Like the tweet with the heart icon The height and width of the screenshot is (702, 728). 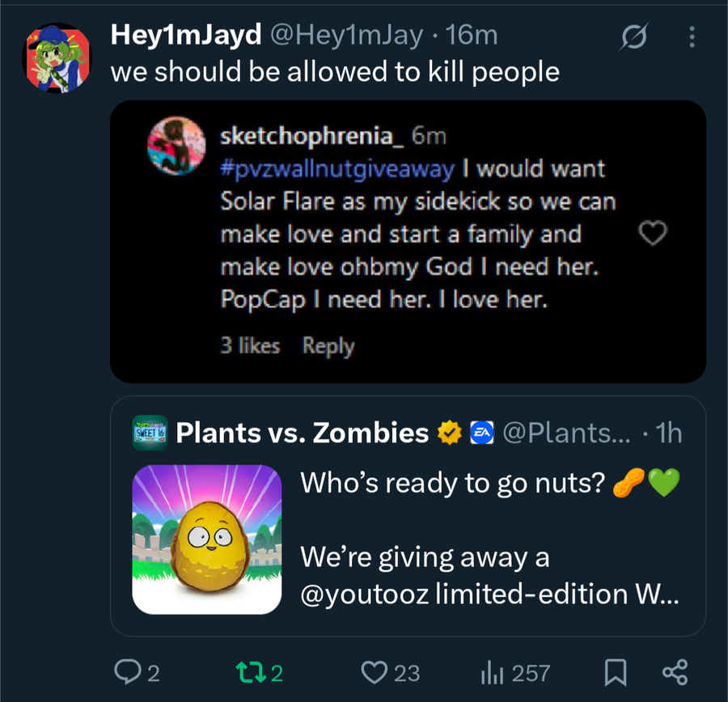click(x=374, y=671)
